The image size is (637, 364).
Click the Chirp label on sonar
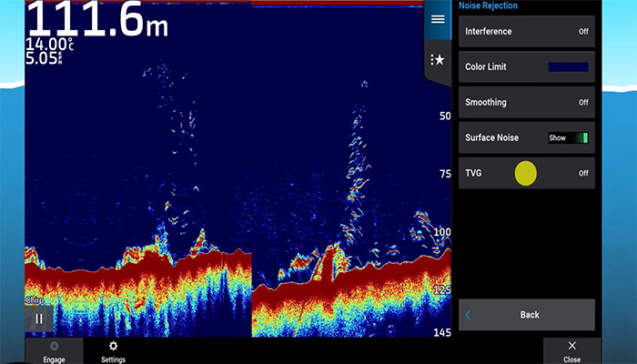35,300
